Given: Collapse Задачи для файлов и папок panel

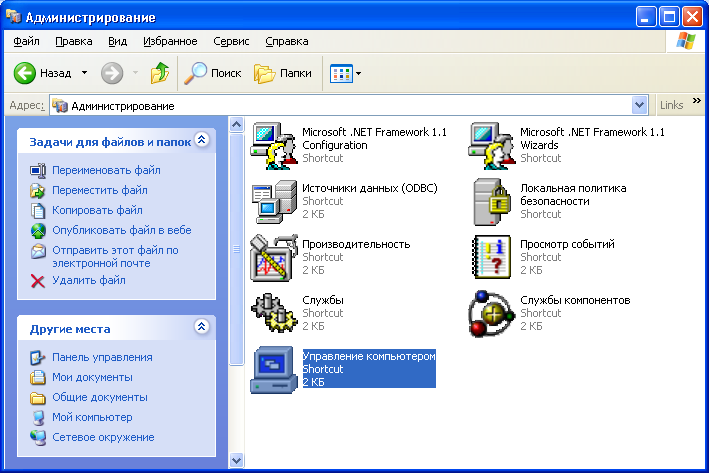Looking at the screenshot, I should tap(202, 140).
